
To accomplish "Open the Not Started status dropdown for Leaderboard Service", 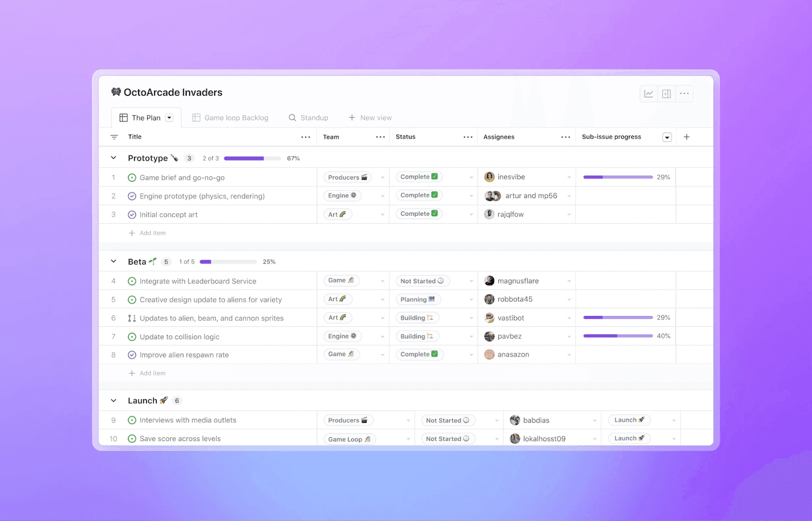I will (x=471, y=280).
